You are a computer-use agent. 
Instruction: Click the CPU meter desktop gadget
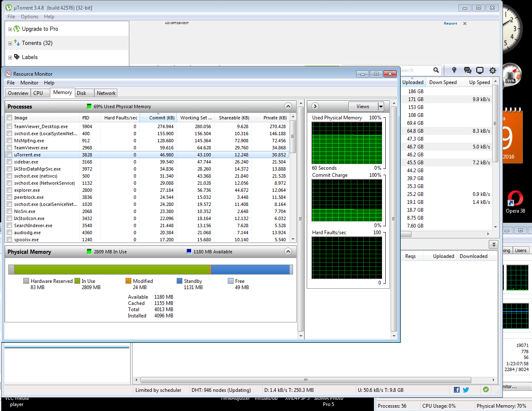tap(511, 75)
